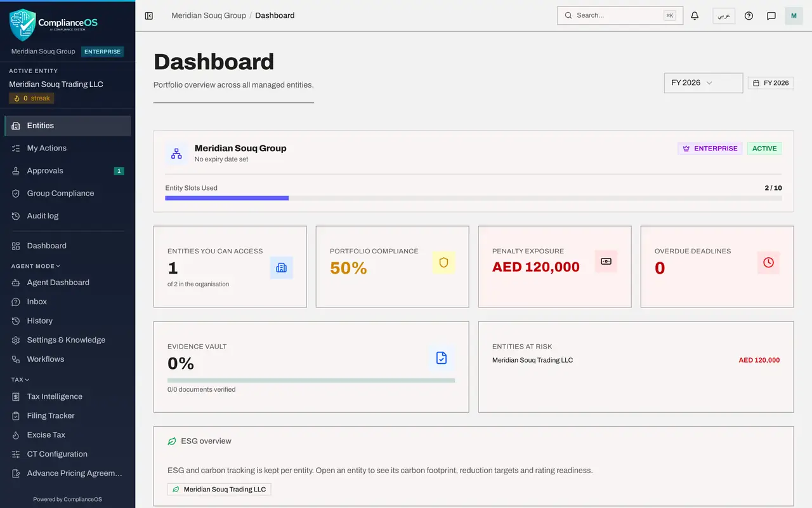Open Settings & Knowledge
Screen dimensions: 812x508
pos(68,340)
